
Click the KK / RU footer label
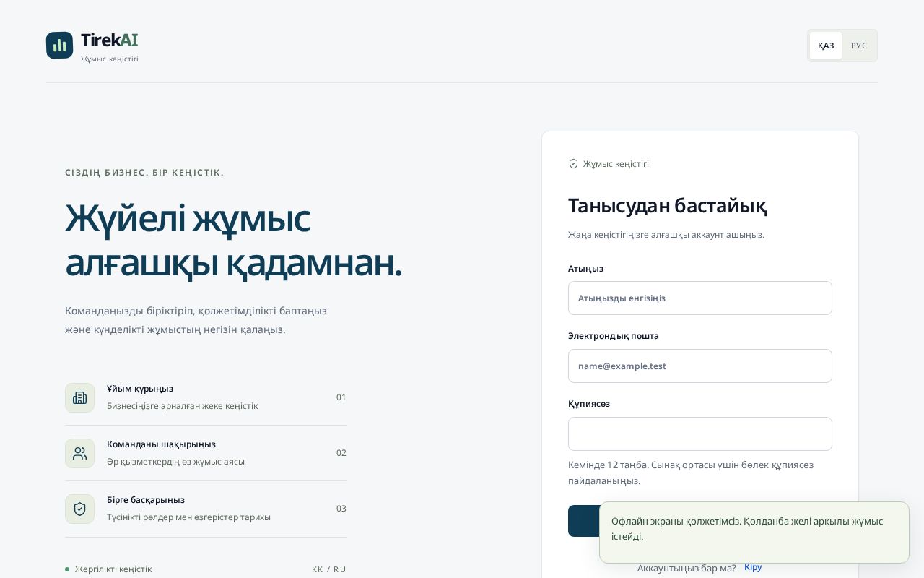tap(329, 569)
